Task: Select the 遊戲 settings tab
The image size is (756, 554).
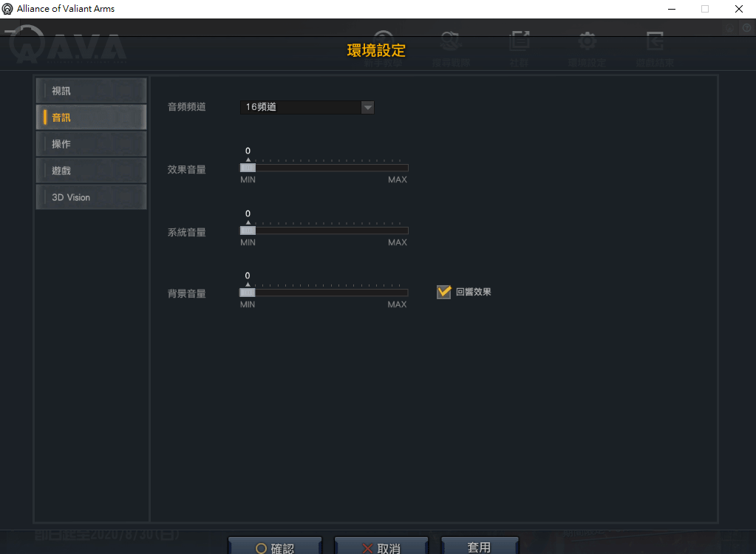Action: [92, 171]
